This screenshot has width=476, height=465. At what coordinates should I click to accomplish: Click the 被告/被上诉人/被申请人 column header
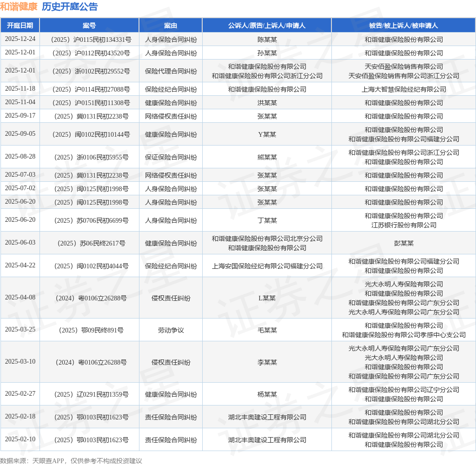tap(403, 26)
